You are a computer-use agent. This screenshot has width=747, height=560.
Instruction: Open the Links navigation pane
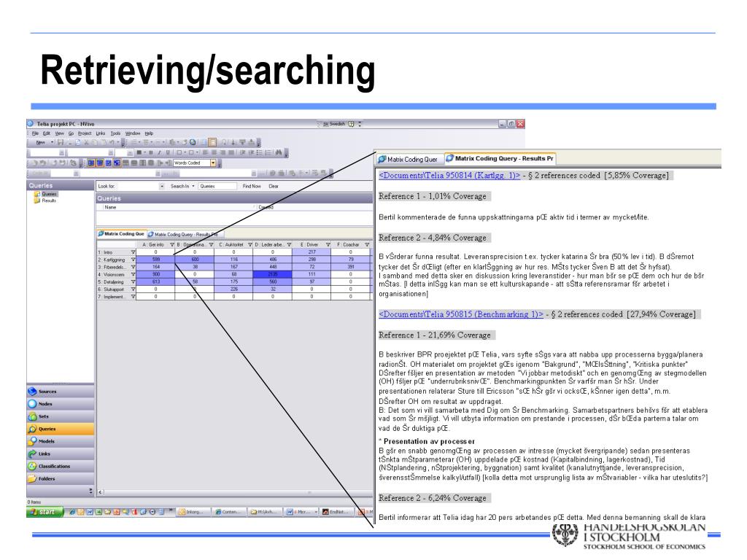coord(61,454)
